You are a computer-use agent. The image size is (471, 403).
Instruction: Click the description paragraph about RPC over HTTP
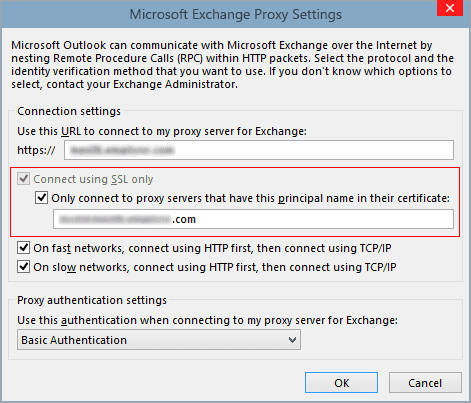[x=232, y=65]
